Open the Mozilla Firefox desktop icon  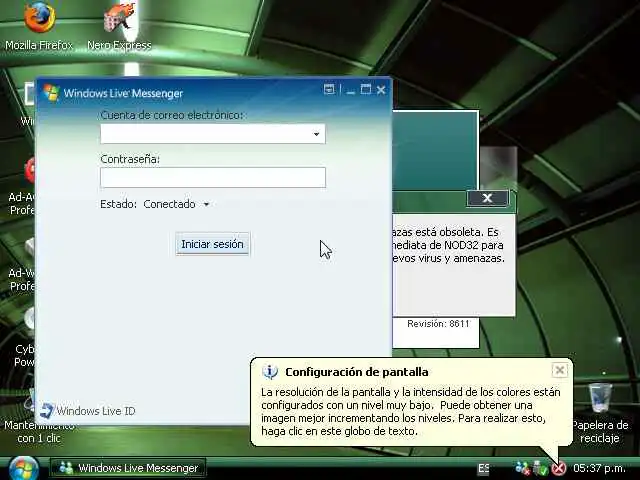39,26
